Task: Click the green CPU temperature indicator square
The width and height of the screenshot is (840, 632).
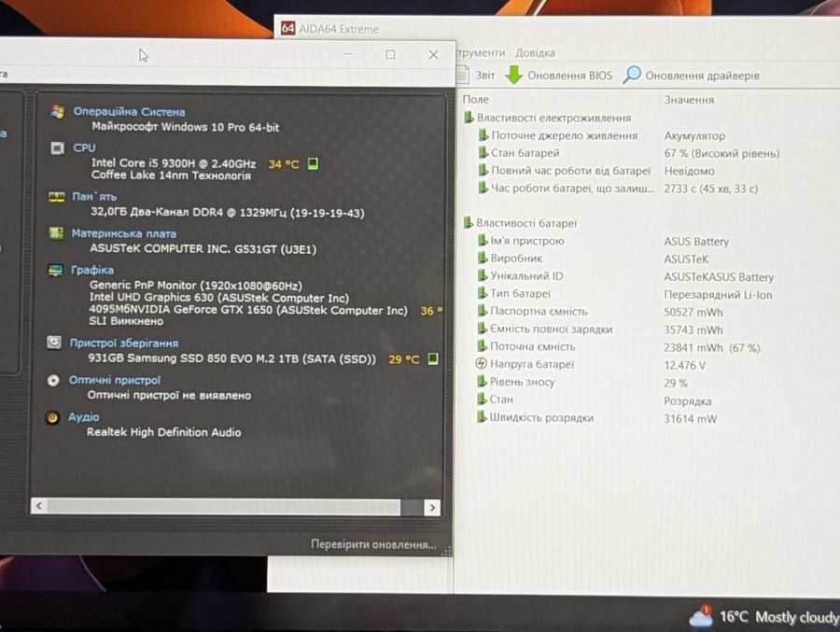Action: click(313, 163)
